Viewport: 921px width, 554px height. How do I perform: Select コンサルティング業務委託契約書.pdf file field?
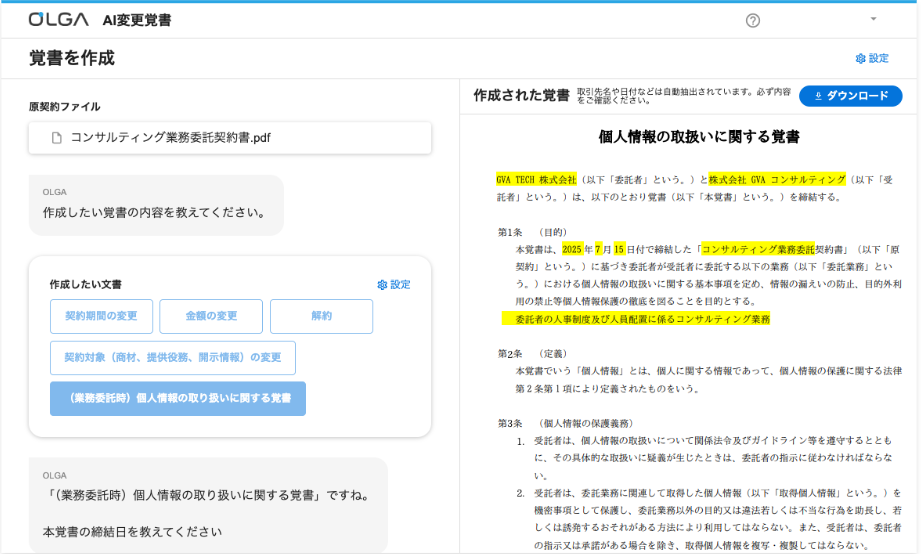point(230,138)
